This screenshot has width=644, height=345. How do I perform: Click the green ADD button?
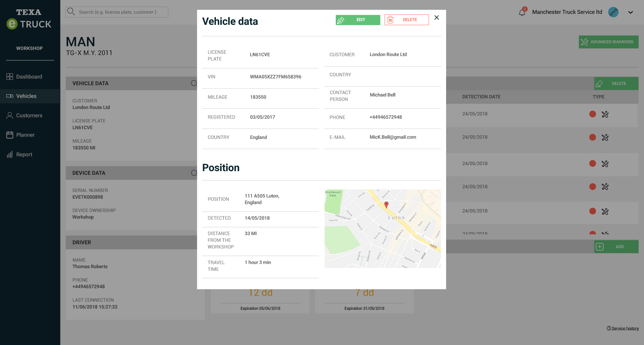[x=616, y=247]
